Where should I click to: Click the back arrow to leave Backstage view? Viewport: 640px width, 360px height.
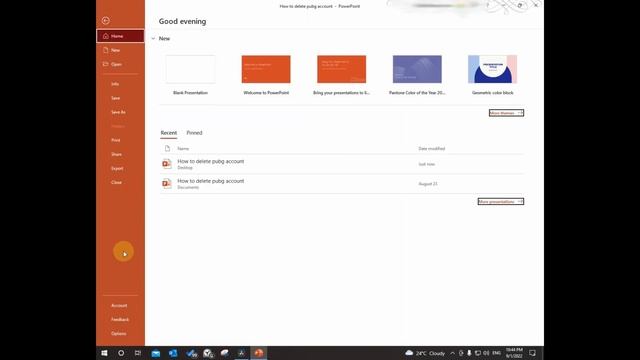tap(106, 20)
